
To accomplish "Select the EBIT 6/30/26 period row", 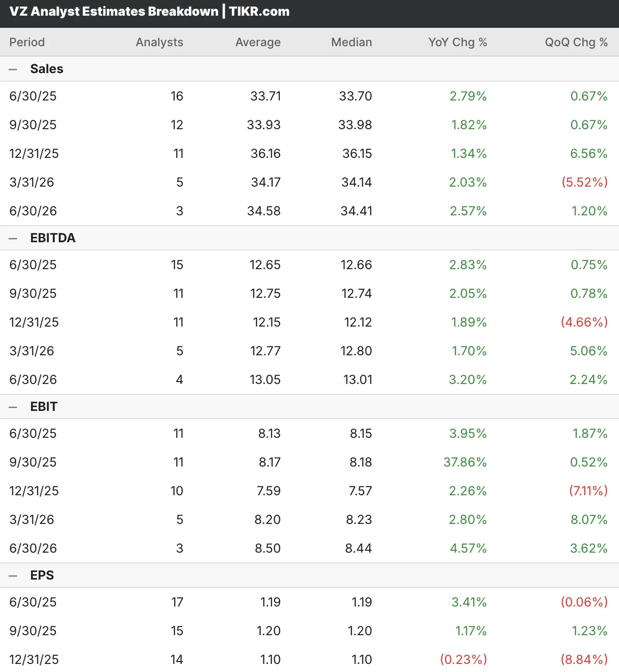I will tap(33, 548).
